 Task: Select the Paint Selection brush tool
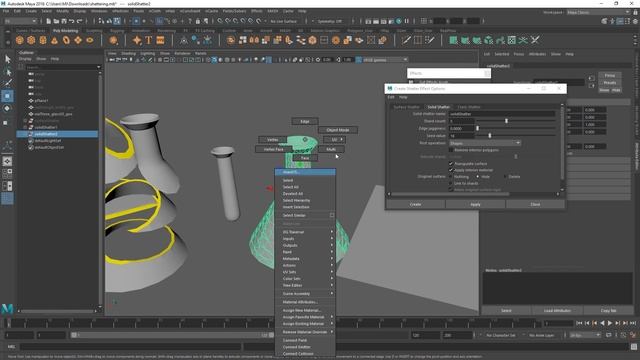click(7, 83)
